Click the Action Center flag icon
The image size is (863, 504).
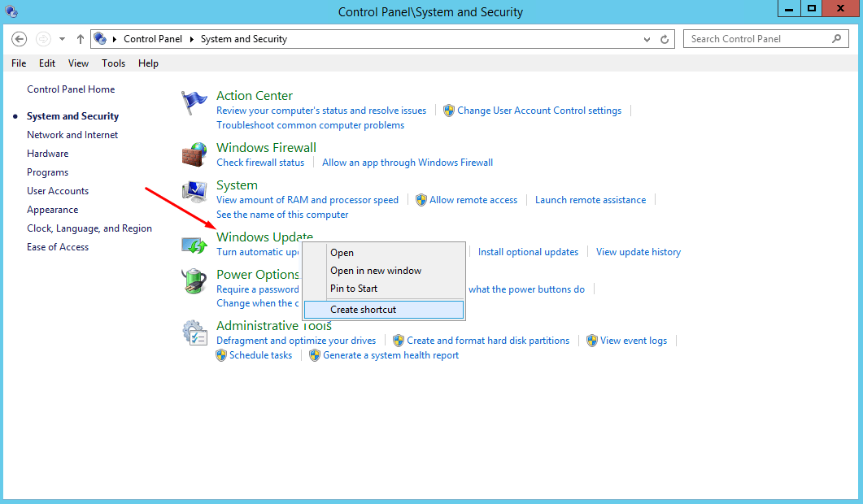point(194,103)
